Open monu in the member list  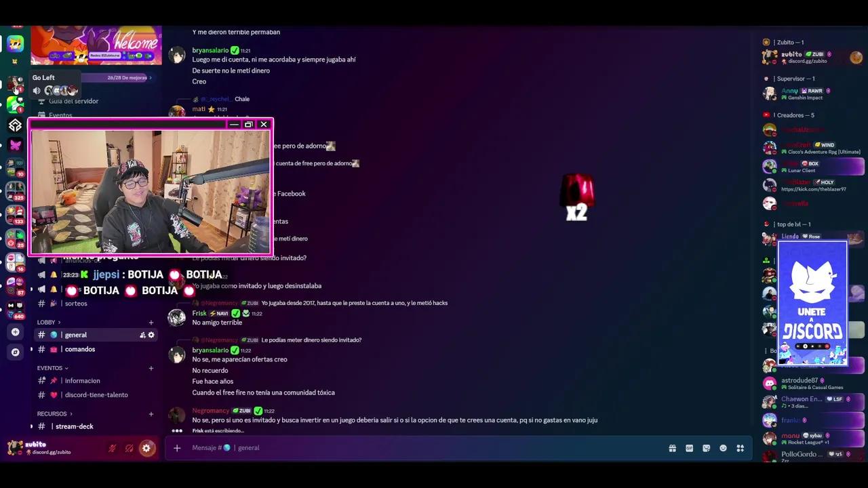[x=812, y=439]
